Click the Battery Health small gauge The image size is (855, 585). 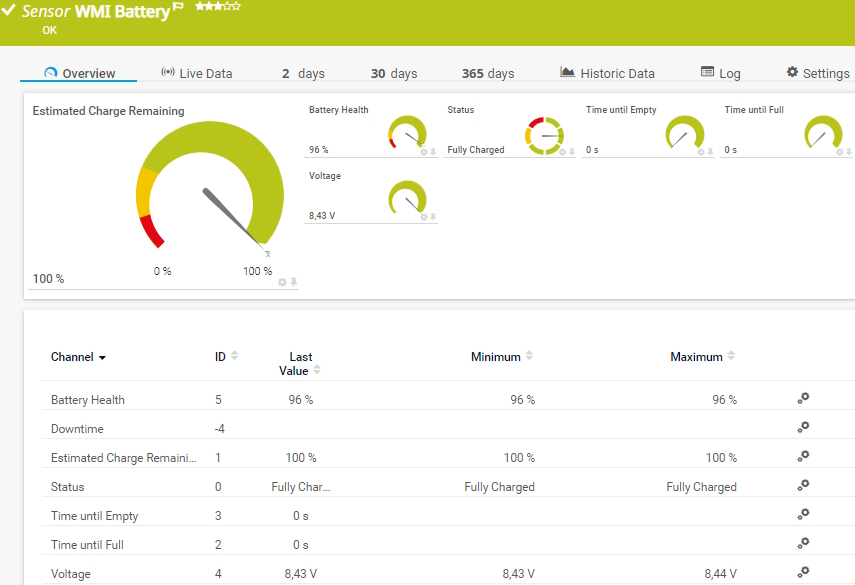coord(407,132)
